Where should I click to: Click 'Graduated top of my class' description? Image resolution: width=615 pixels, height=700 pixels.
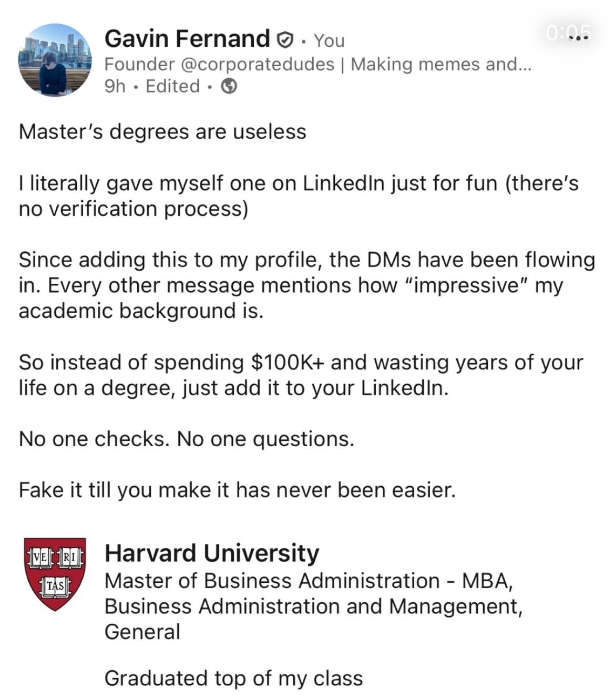point(233,678)
